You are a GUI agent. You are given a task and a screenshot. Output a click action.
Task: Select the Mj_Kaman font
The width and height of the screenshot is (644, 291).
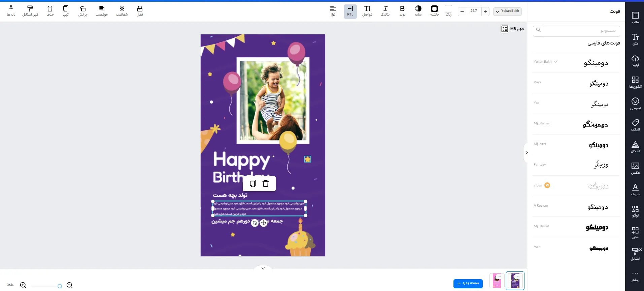(576, 124)
